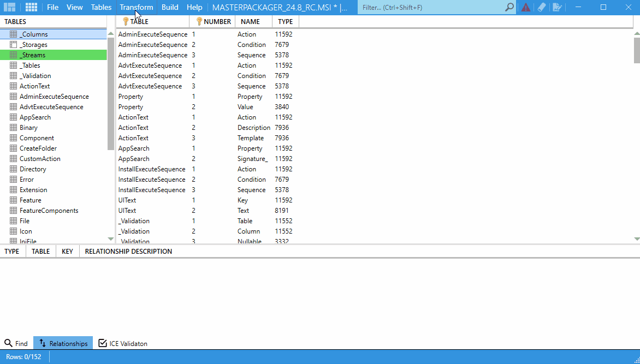
Task: Click the scroll-down chevron below the tables list
Action: tap(110, 239)
